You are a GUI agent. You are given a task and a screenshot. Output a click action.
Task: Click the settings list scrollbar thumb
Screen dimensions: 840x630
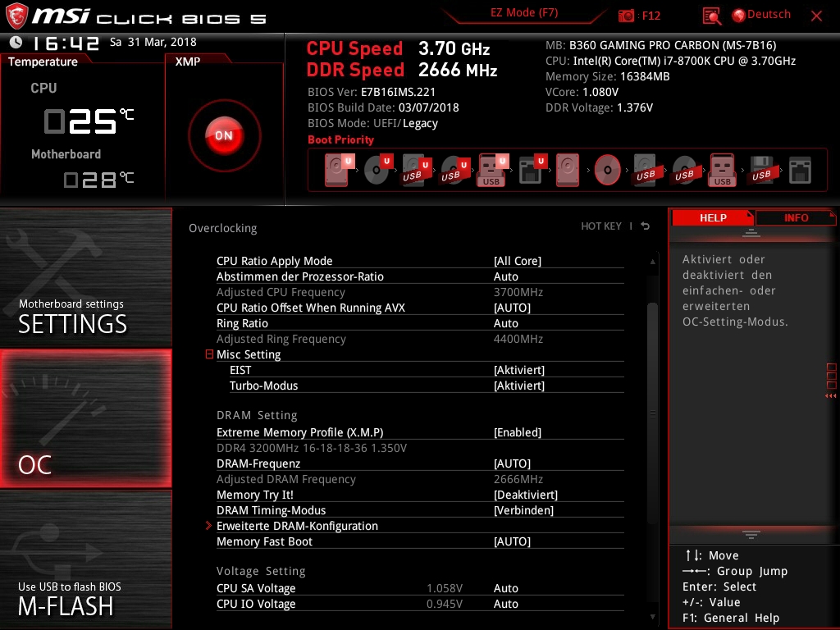click(x=652, y=413)
